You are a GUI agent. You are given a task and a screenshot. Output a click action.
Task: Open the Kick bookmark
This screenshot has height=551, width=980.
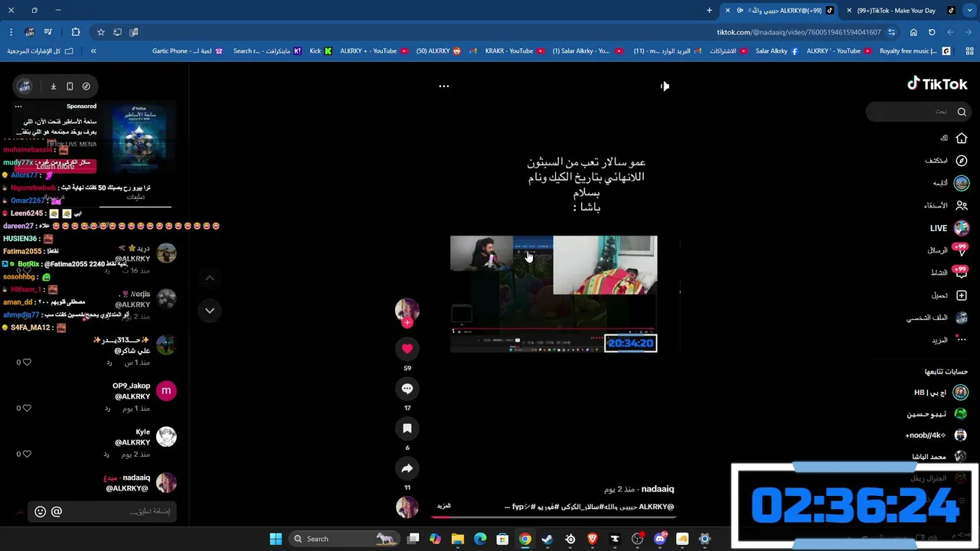tap(321, 51)
